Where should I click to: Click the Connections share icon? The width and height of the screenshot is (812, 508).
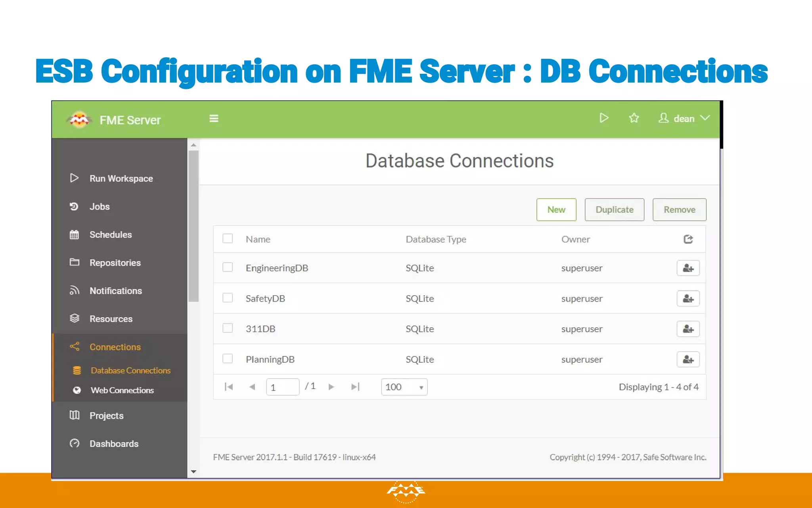coord(74,346)
